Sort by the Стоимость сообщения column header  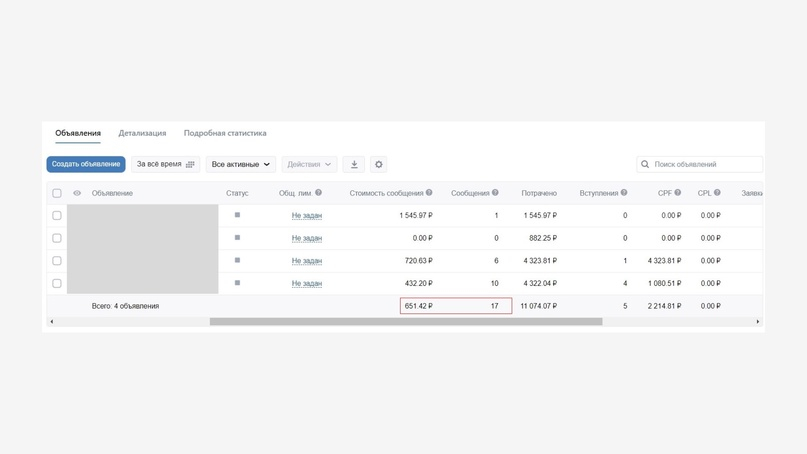tap(386, 193)
